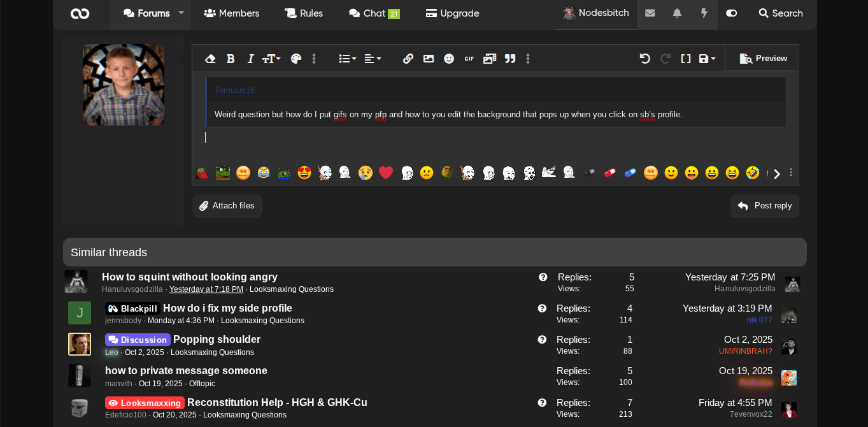Viewport: 868px width, 427px height.
Task: Expand the font size dropdown
Action: (x=271, y=59)
